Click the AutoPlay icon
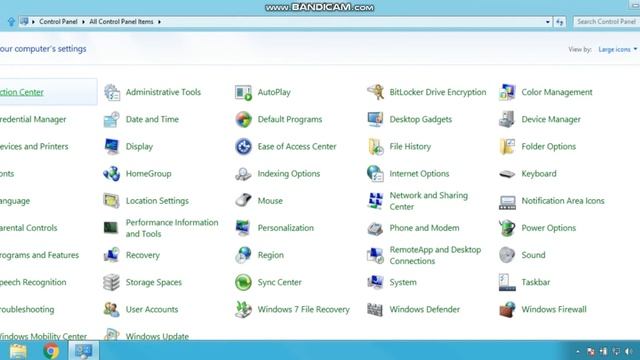Screen dimensions: 640x360 pyautogui.click(x=243, y=92)
